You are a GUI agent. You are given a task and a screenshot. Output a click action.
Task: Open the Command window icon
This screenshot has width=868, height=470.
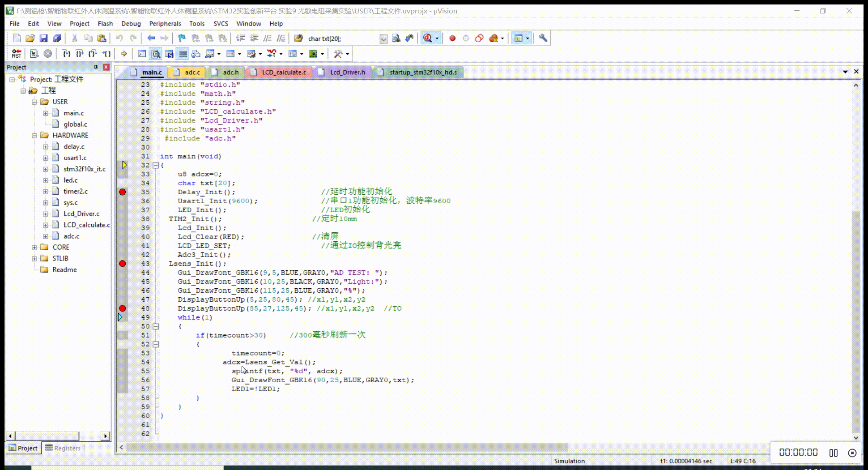point(142,54)
